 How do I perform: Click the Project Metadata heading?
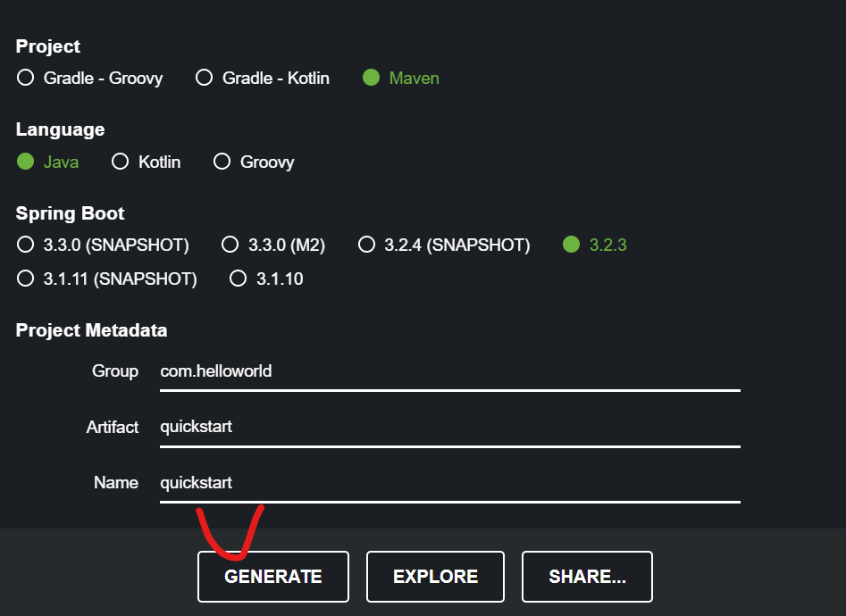click(x=91, y=330)
